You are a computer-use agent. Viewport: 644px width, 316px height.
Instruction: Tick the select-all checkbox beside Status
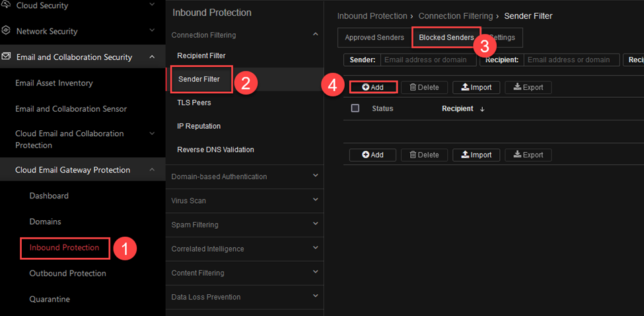[x=355, y=108]
